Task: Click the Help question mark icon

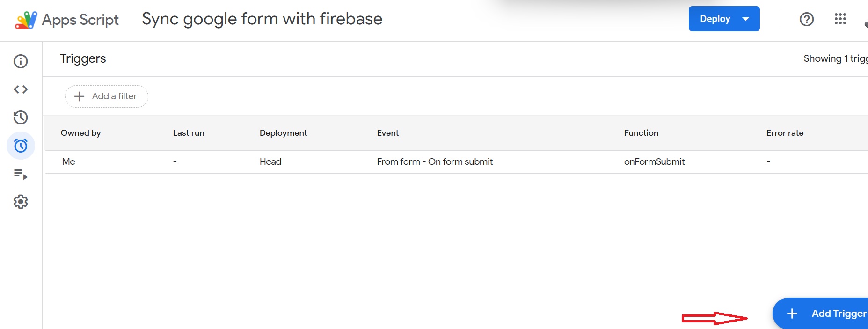Action: coord(806,19)
